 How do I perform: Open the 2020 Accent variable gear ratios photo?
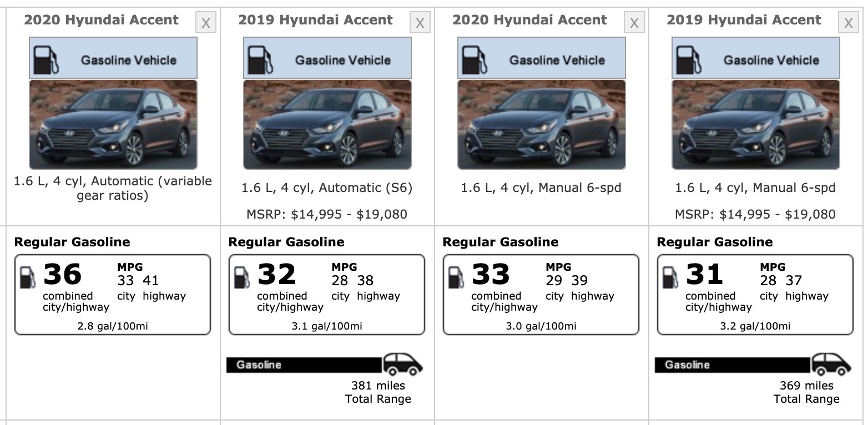pos(113,124)
